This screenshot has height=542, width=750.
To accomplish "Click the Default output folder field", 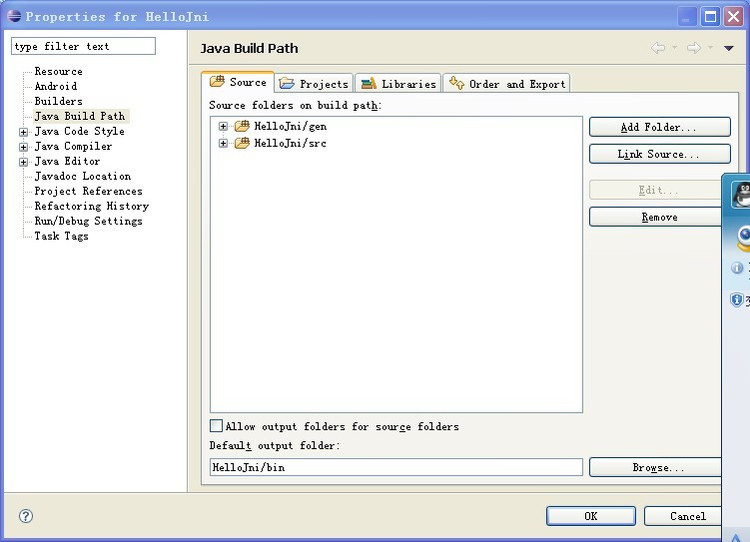I will (396, 467).
